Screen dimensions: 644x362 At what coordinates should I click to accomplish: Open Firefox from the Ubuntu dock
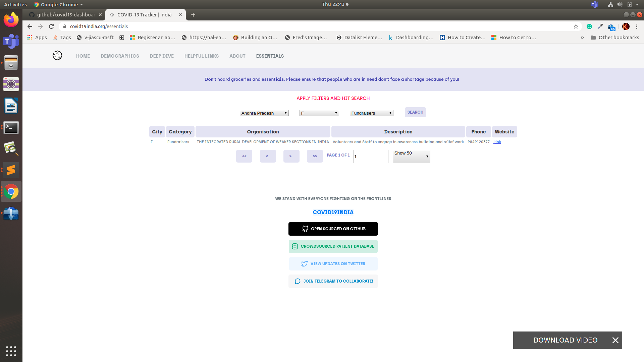tap(11, 19)
